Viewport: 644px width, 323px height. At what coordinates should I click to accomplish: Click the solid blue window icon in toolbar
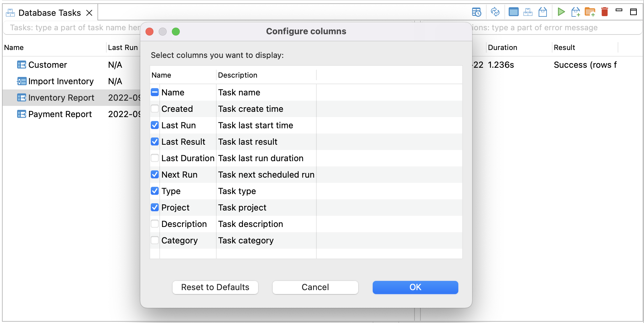[513, 12]
